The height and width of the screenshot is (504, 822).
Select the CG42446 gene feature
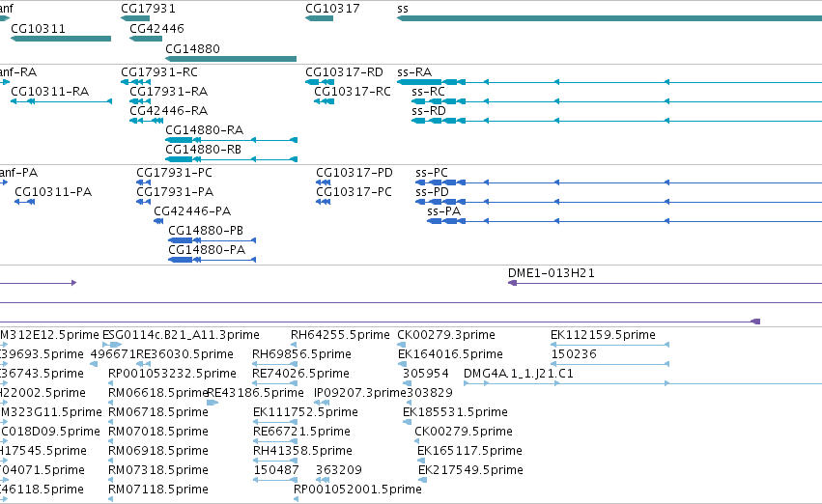(x=146, y=39)
